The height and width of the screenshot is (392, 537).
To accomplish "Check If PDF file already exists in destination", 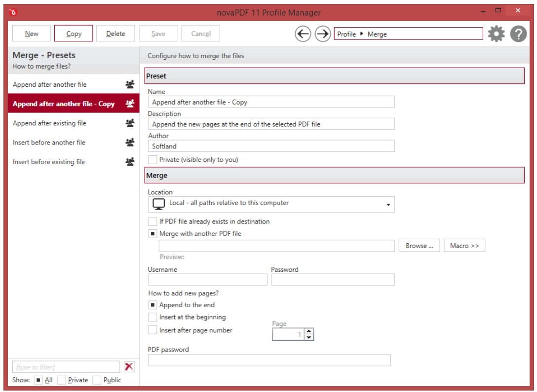I will 153,221.
